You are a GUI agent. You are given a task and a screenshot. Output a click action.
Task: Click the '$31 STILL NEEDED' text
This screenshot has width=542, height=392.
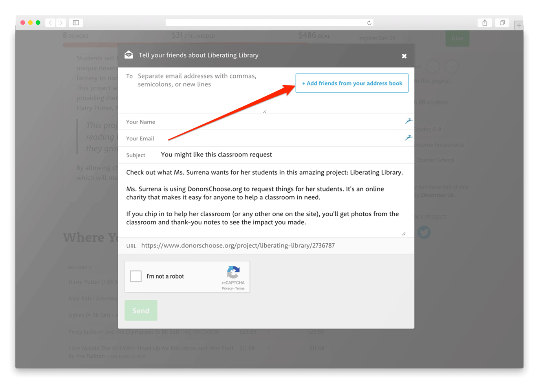coord(193,36)
